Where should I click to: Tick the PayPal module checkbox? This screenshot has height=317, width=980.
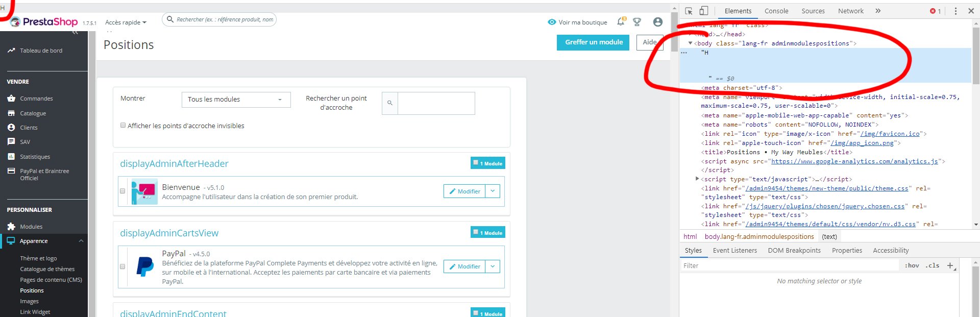pyautogui.click(x=122, y=266)
